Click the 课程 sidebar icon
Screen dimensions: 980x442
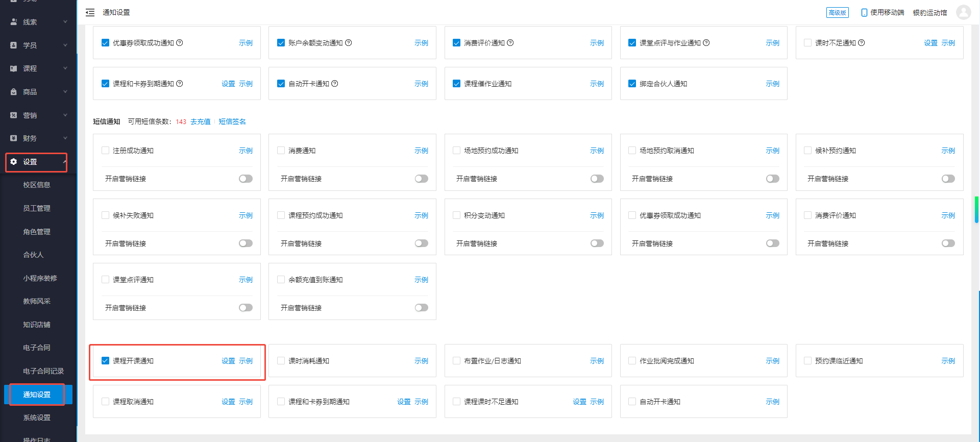tap(14, 68)
